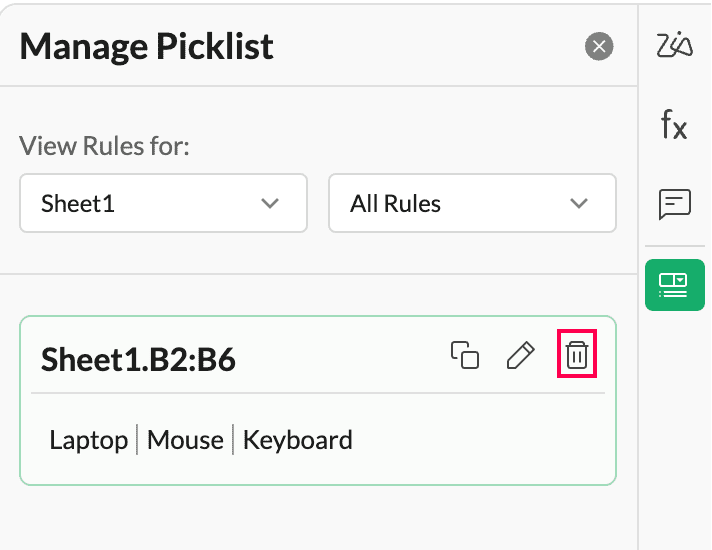Open the top sidebar icon above fx

675,46
